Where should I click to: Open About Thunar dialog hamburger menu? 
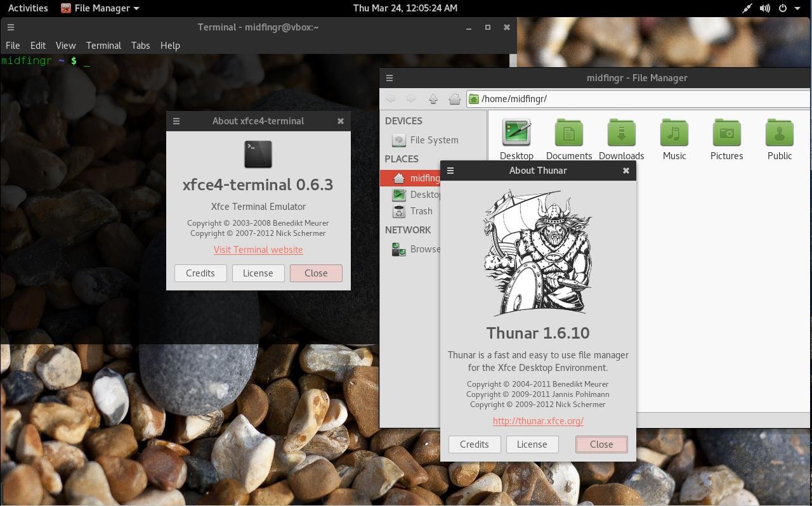[x=450, y=171]
